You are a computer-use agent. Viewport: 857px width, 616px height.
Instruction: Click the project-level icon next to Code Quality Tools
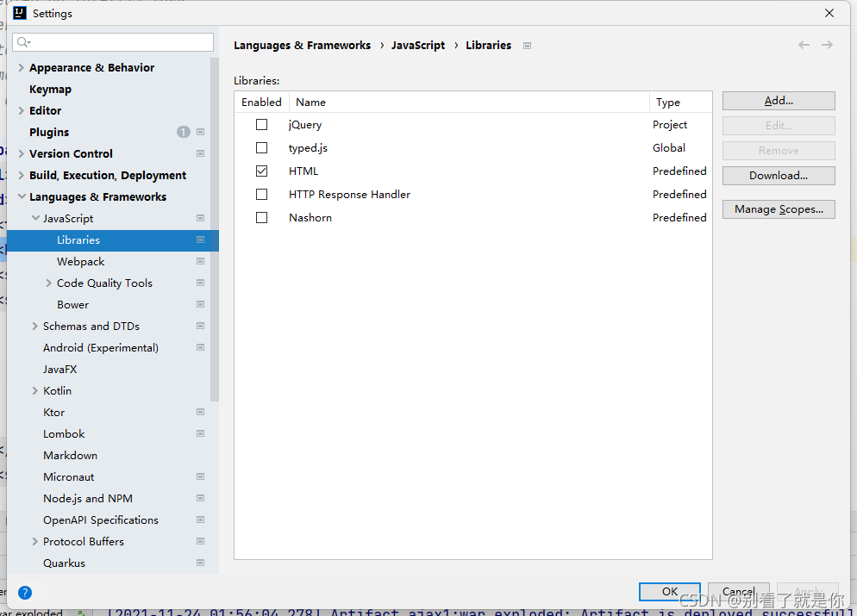coord(200,283)
